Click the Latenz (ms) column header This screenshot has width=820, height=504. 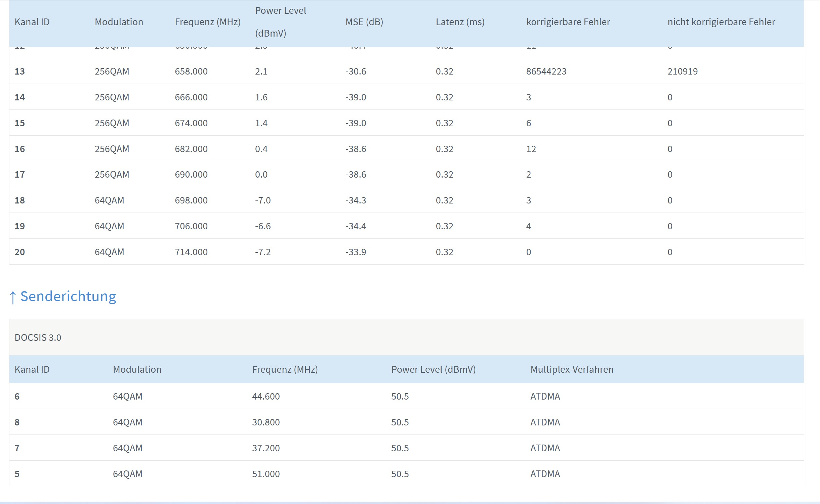tap(460, 22)
